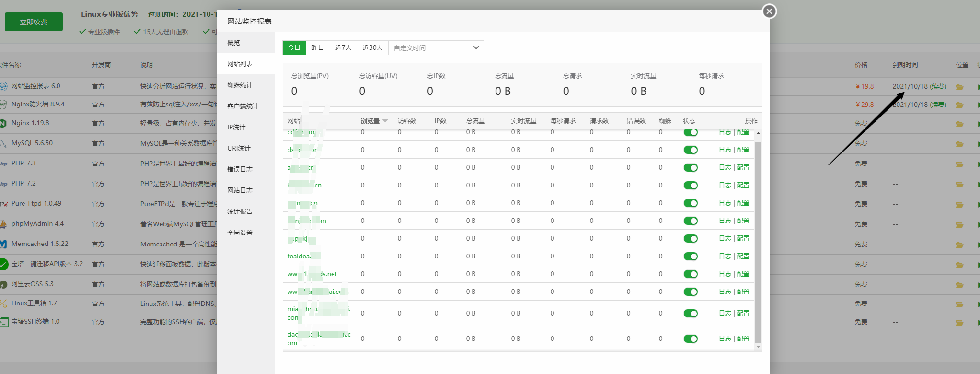Click the MySQL plugin icon
Image resolution: width=980 pixels, height=374 pixels.
point(3,143)
